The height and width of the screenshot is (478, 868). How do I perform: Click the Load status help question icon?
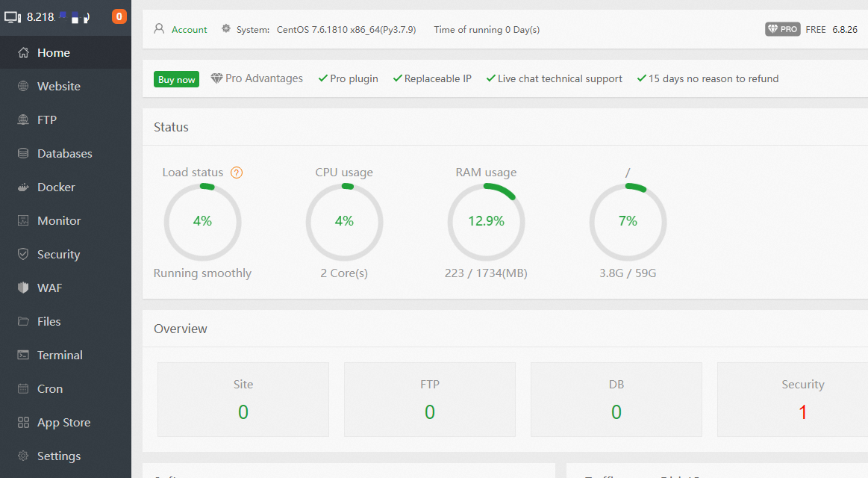[x=237, y=173]
